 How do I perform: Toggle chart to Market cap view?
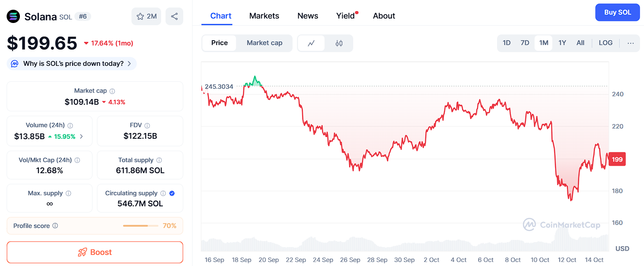point(264,43)
